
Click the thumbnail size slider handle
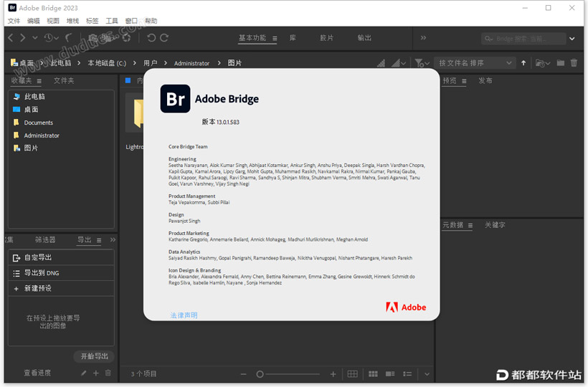260,374
